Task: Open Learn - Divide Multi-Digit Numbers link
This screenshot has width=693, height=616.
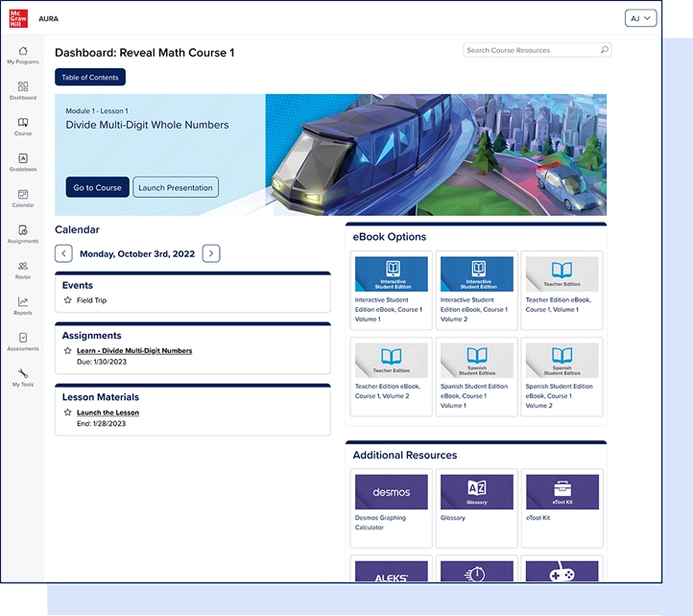Action: point(134,350)
